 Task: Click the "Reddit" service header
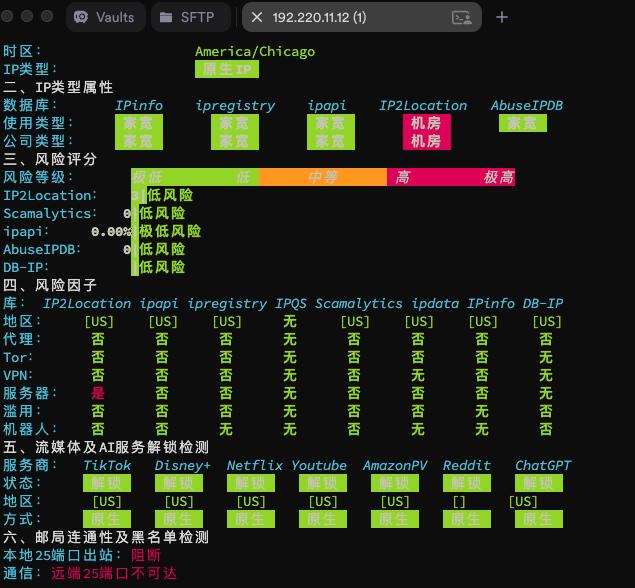pyautogui.click(x=467, y=465)
